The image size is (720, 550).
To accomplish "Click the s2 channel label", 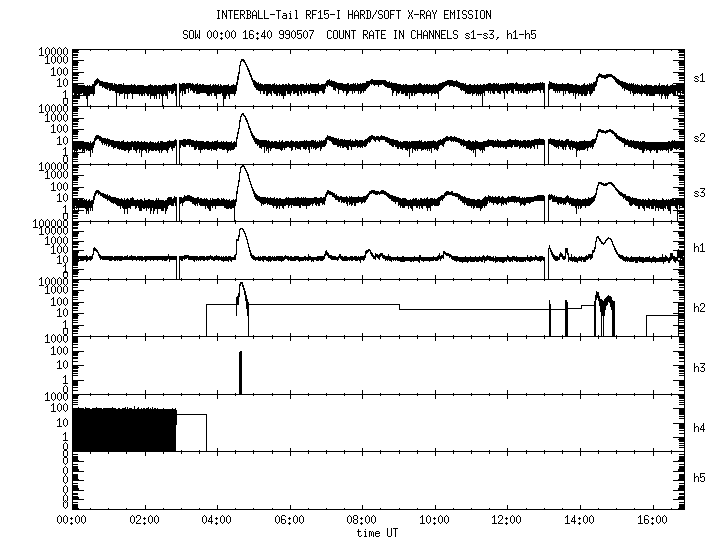I will pyautogui.click(x=700, y=135).
